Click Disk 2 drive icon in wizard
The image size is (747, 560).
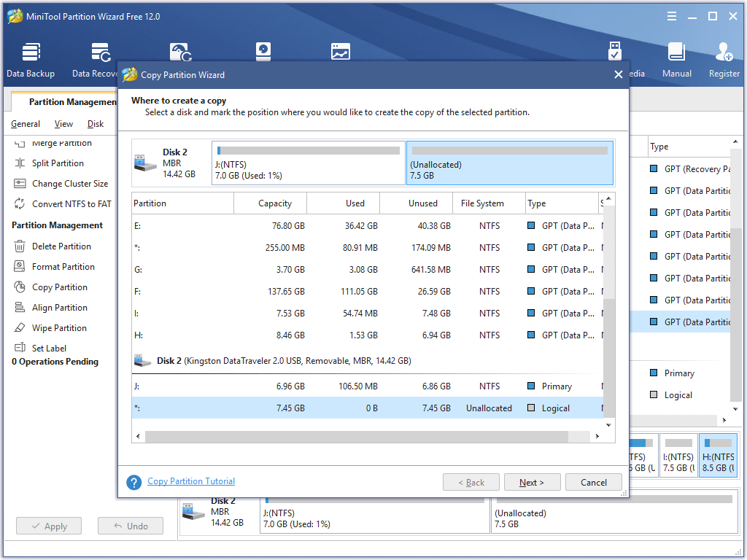click(145, 163)
